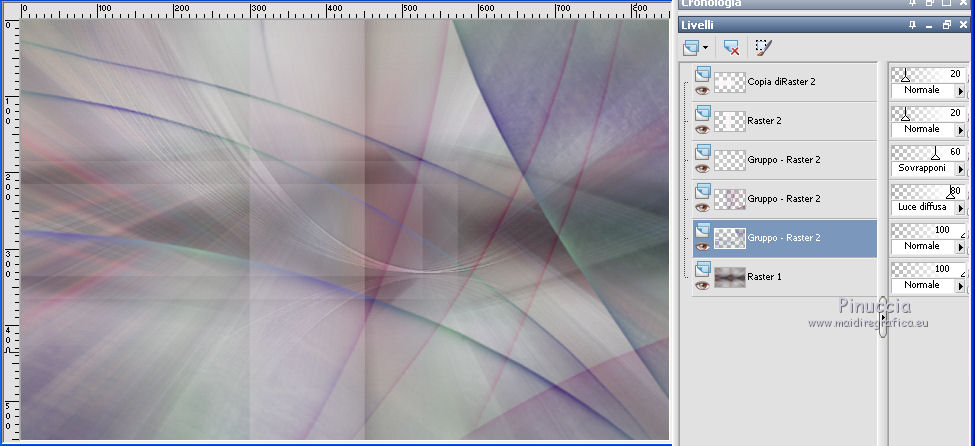Hide the Gruppo - Raster 2 layer set to Sovrapponi
The height and width of the screenshot is (446, 975).
click(x=703, y=168)
